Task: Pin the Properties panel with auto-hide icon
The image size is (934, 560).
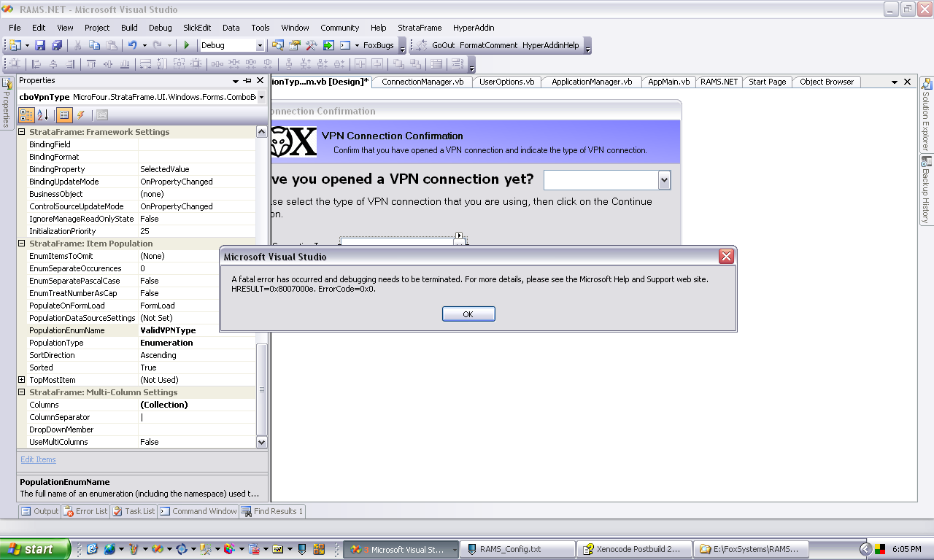Action: (x=248, y=81)
